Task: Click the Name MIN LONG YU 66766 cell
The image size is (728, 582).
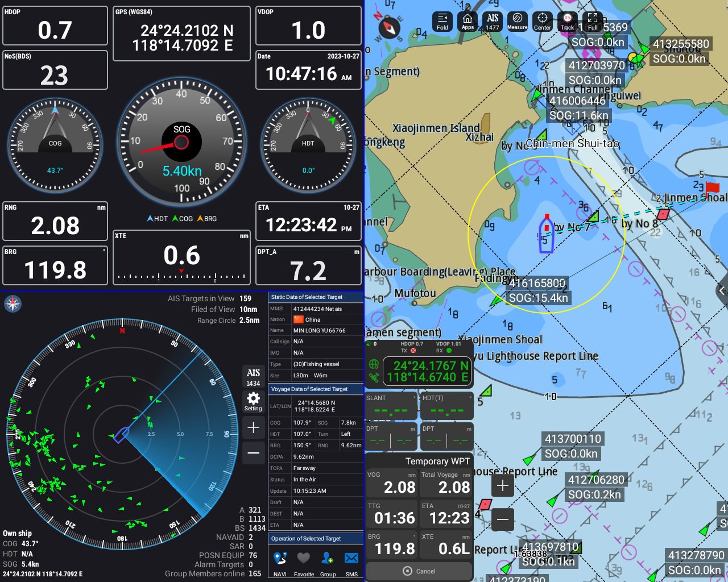Action: (x=327, y=330)
